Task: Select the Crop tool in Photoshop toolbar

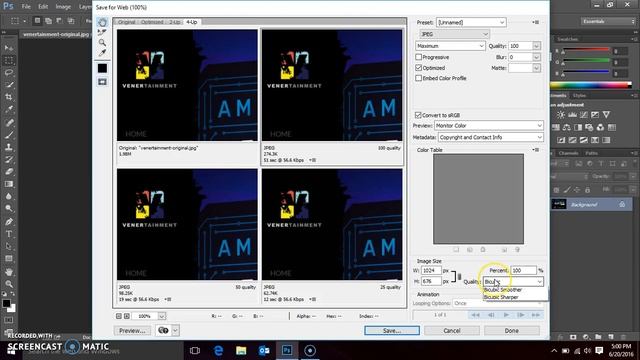Action: click(9, 97)
